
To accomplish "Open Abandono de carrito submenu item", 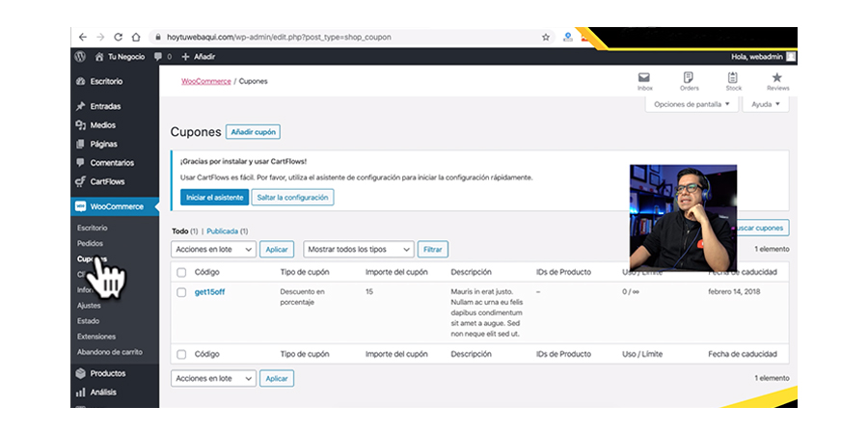I will coord(110,352).
